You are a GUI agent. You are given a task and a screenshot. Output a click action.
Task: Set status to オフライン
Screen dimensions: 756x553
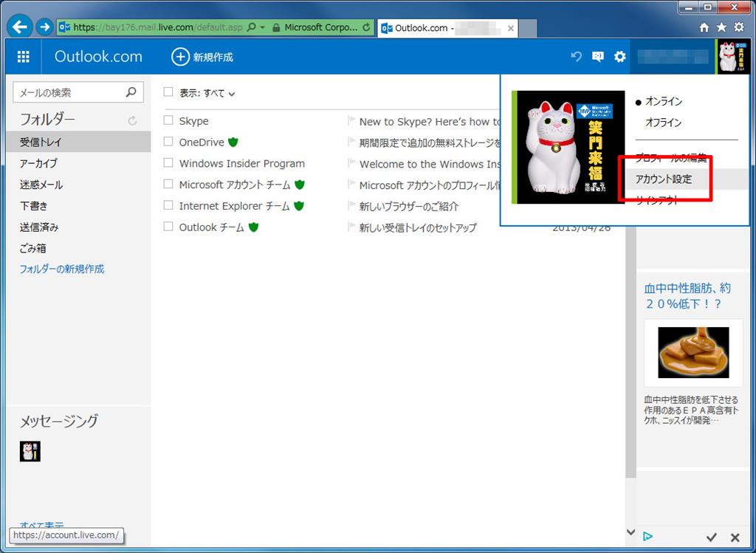click(664, 123)
